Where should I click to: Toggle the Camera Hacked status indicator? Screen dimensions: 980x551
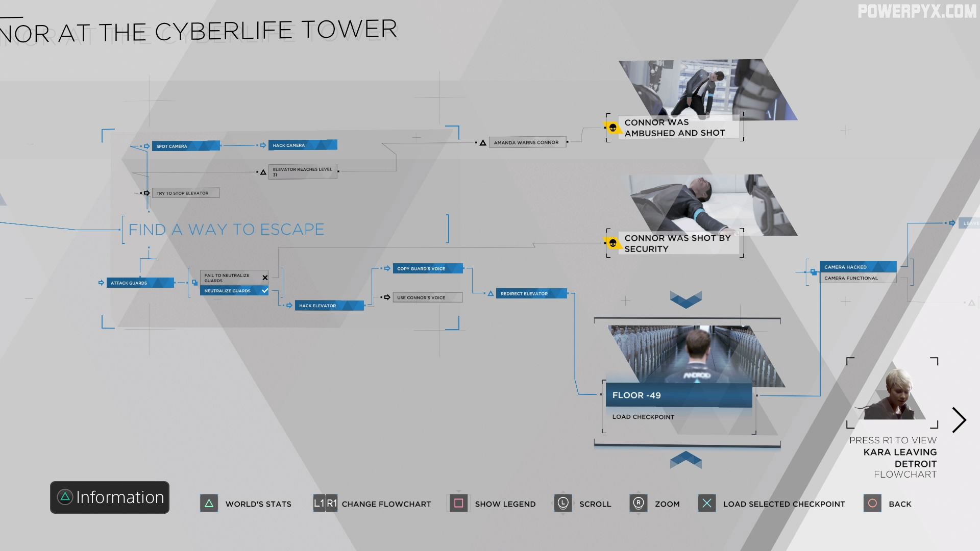tap(858, 266)
